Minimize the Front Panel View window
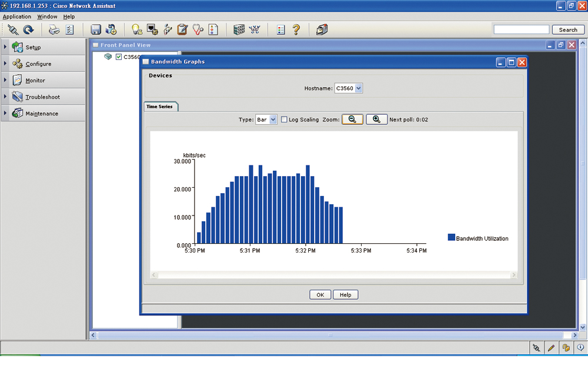Viewport: 588px width, 368px height. [550, 45]
